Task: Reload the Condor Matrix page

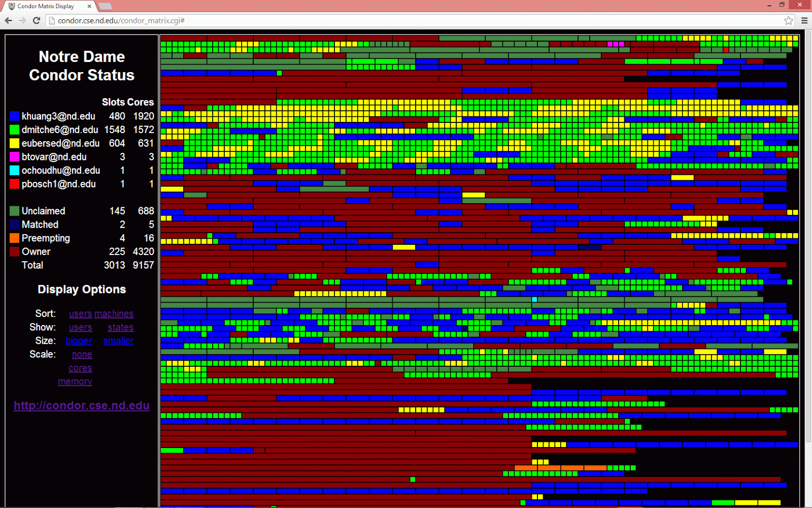Action: (x=37, y=20)
